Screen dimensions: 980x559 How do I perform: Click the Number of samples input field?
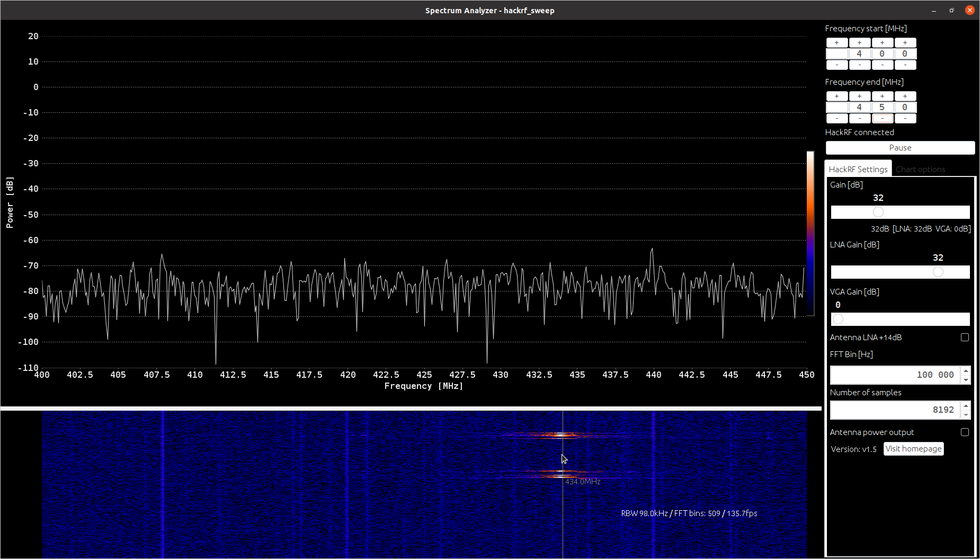pos(895,410)
